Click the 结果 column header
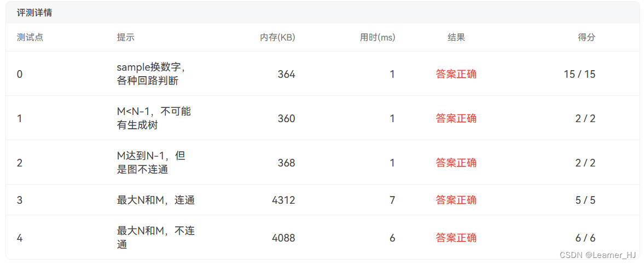Screen dimensions: 644x264 click(x=456, y=37)
